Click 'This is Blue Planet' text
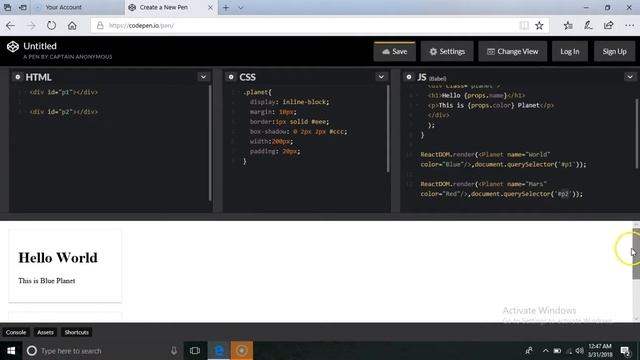The width and height of the screenshot is (640, 360). click(x=47, y=281)
